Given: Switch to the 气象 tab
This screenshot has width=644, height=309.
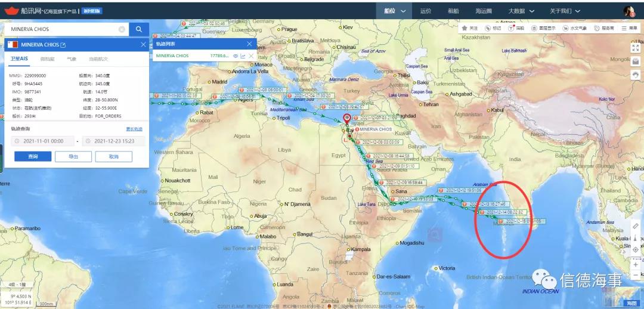Looking at the screenshot, I should point(72,59).
